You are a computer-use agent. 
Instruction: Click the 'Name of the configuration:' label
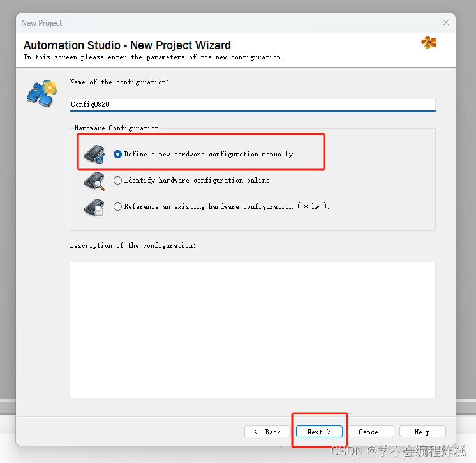point(119,82)
